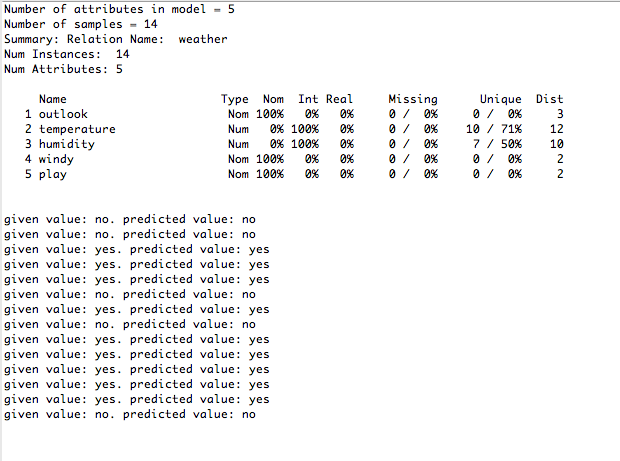This screenshot has width=620, height=461.
Task: Click the first "given value: no" prediction line
Action: (x=130, y=219)
